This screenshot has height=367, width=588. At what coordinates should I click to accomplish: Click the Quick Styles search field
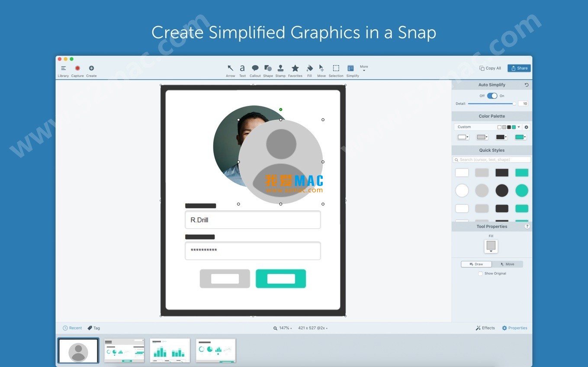[492, 160]
